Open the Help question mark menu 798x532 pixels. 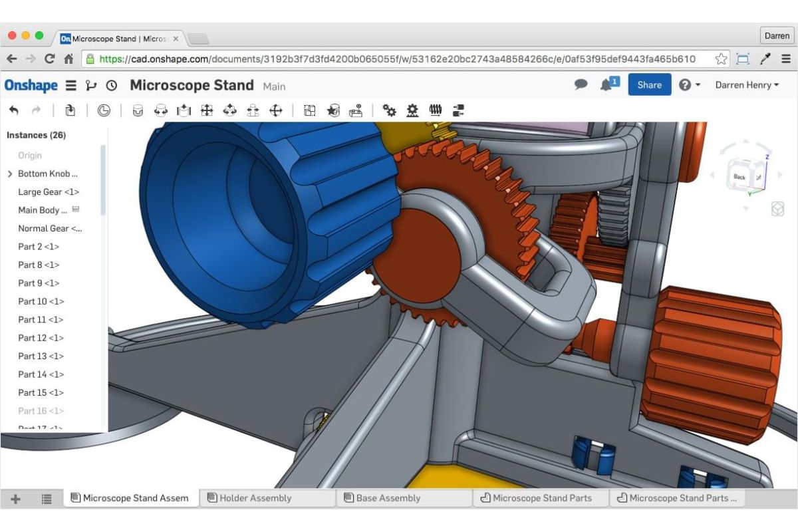pyautogui.click(x=690, y=85)
